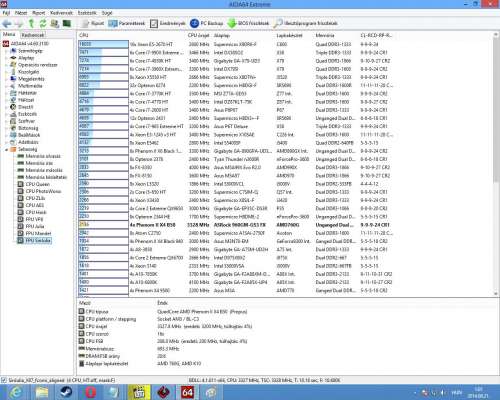The height and width of the screenshot is (400, 500).
Task: Open the Nézet menu
Action: coord(21,13)
